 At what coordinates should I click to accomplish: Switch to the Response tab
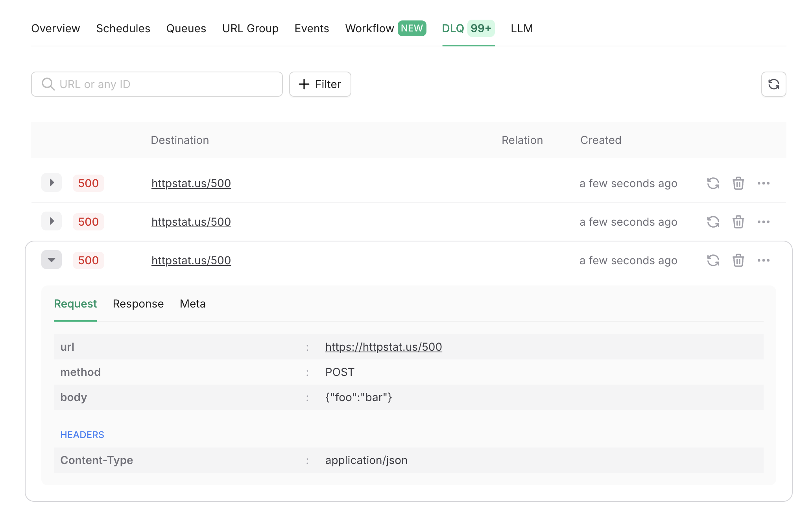coord(138,304)
